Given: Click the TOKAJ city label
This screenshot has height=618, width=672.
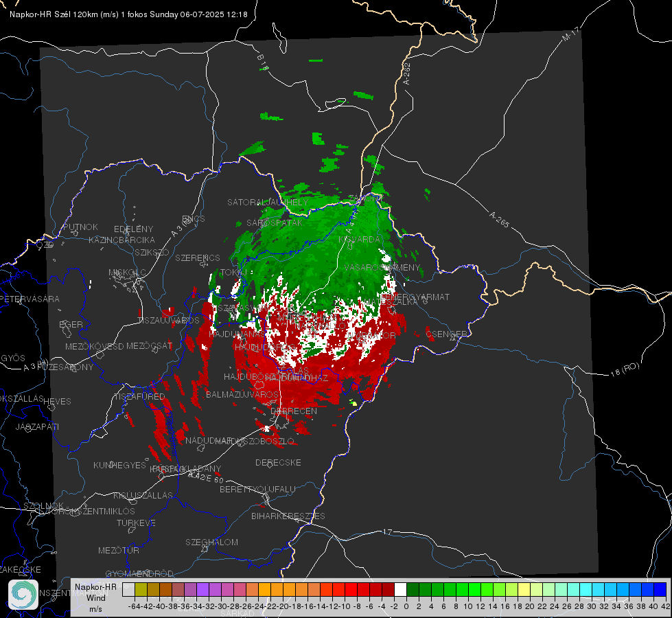Looking at the screenshot, I should [234, 273].
